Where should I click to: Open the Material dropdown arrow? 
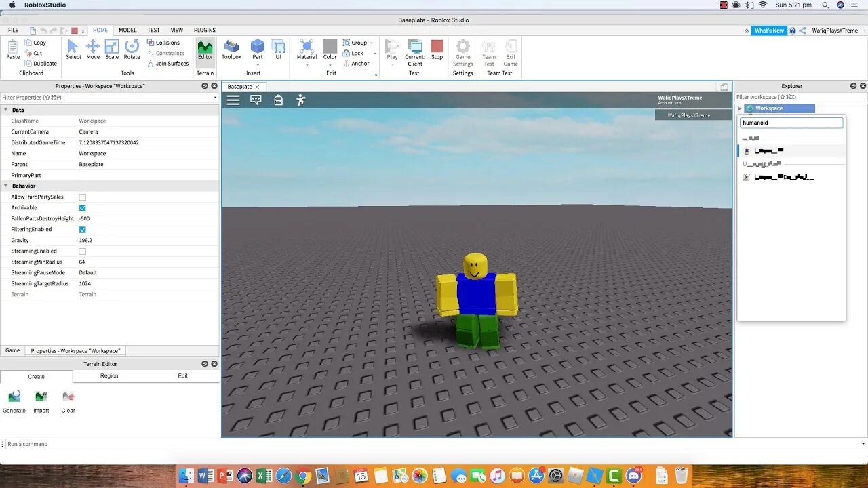[307, 65]
